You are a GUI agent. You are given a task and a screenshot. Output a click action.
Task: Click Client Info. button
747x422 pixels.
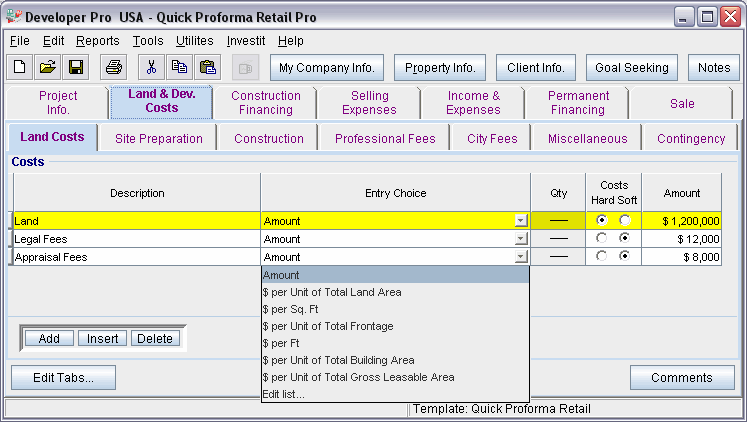click(536, 68)
